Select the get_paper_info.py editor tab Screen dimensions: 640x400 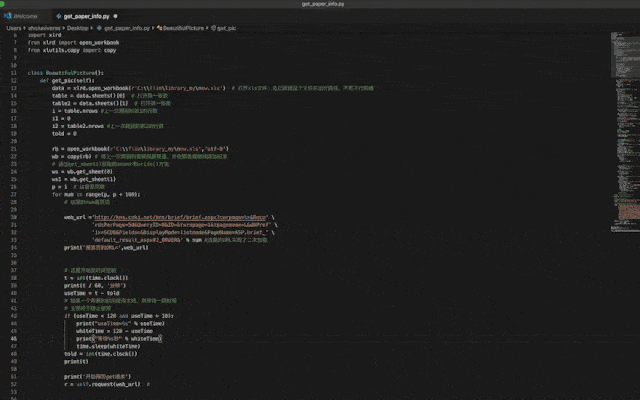pyautogui.click(x=87, y=16)
